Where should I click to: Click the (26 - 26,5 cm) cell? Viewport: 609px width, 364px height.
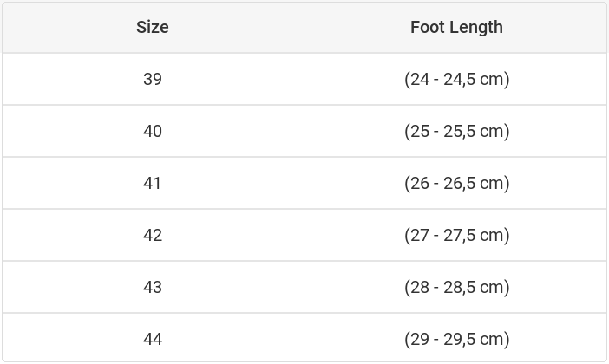456,183
